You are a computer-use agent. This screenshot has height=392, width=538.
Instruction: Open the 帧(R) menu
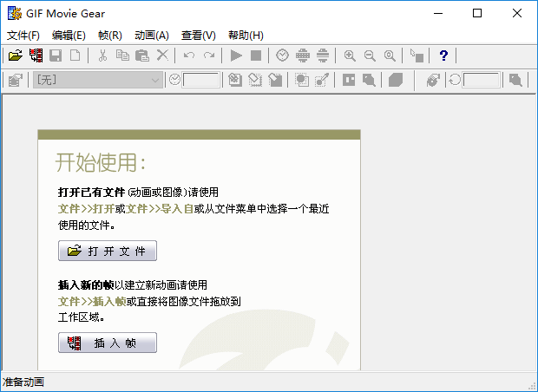pyautogui.click(x=110, y=36)
